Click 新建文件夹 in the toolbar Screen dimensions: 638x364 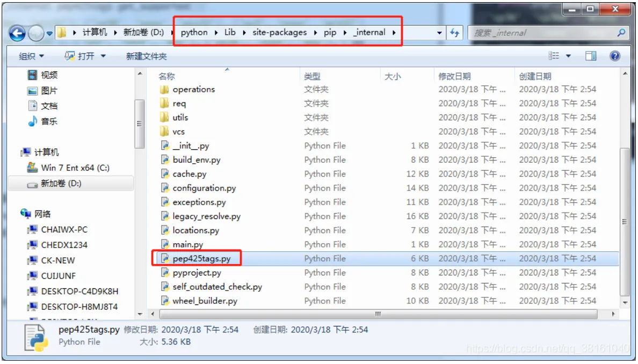point(147,56)
